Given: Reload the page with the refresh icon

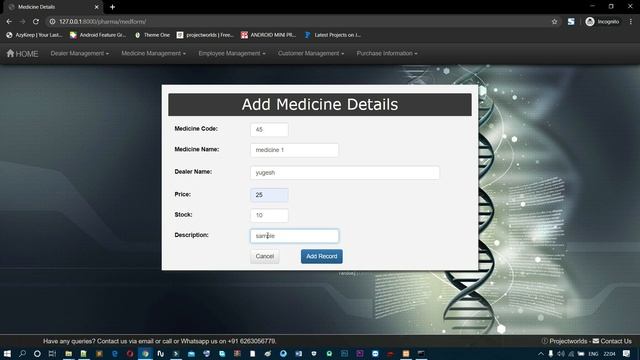Looking at the screenshot, I should tap(36, 22).
